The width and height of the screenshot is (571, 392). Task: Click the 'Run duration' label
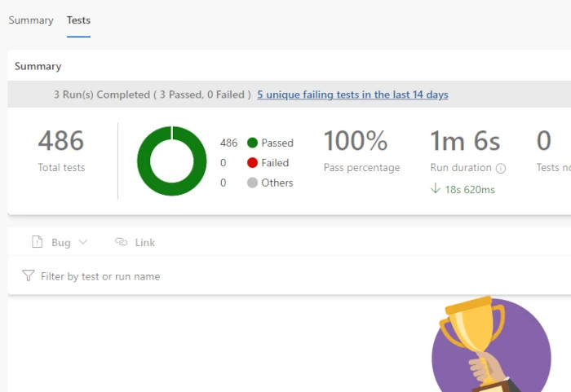point(461,168)
